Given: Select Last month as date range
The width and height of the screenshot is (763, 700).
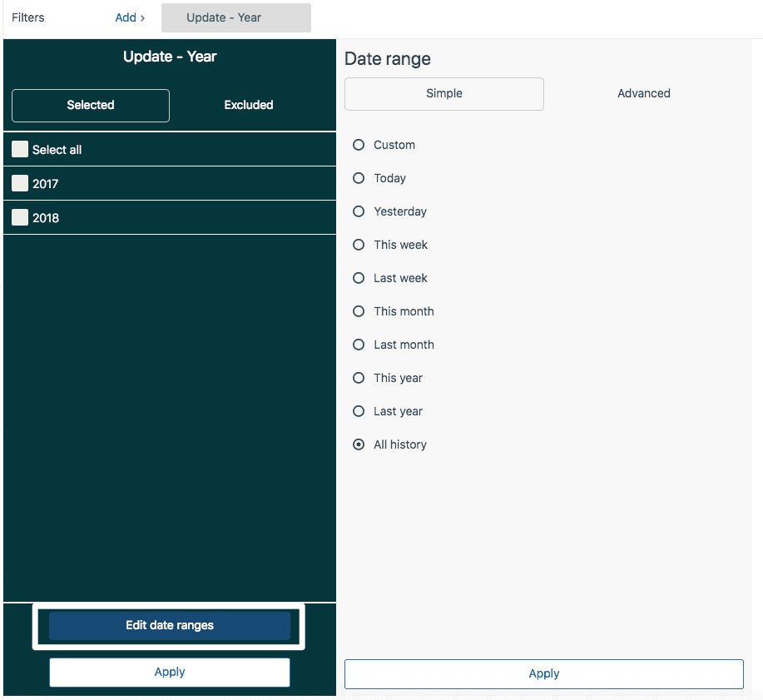Looking at the screenshot, I should [359, 345].
